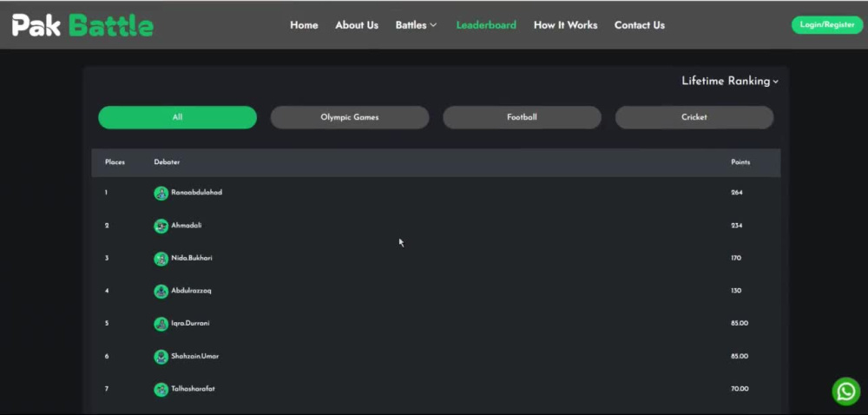Click Iqra.Durrani's avatar icon
This screenshot has height=415, width=868.
[161, 324]
